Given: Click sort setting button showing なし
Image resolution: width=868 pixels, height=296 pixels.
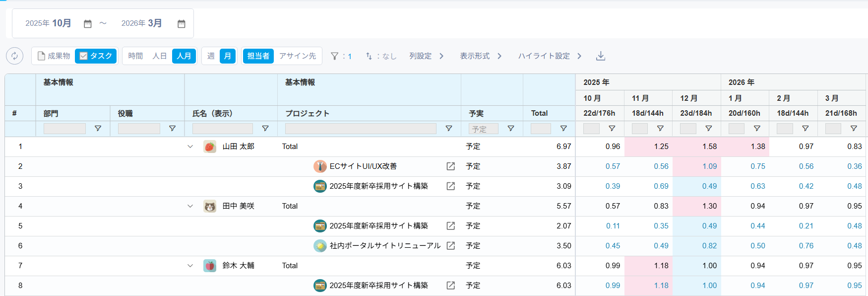Looking at the screenshot, I should point(381,56).
